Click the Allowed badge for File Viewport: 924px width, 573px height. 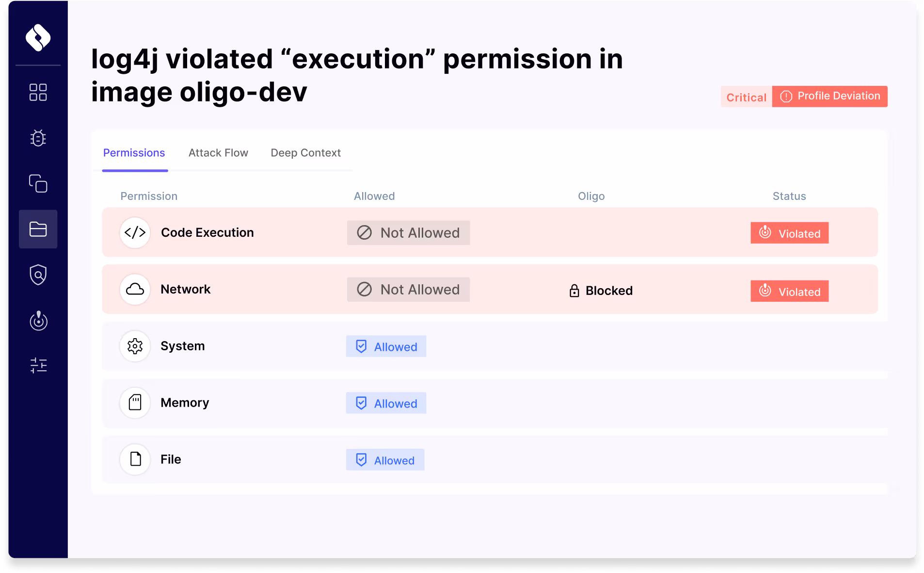point(385,460)
